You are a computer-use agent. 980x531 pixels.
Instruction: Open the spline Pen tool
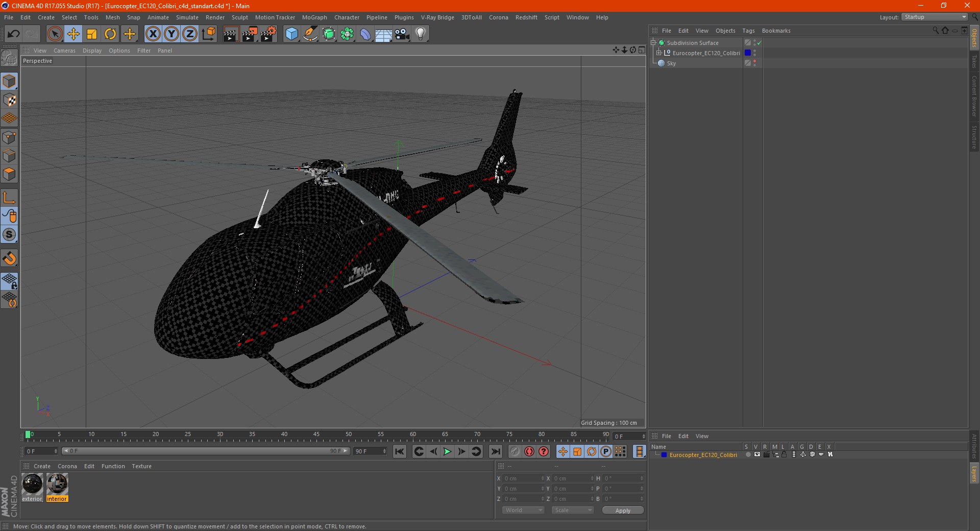pos(310,34)
